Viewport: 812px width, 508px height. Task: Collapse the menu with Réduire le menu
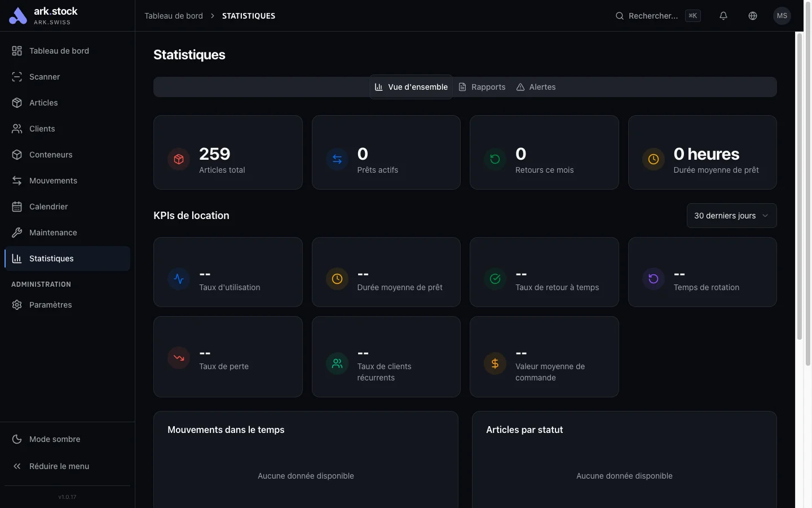click(59, 466)
